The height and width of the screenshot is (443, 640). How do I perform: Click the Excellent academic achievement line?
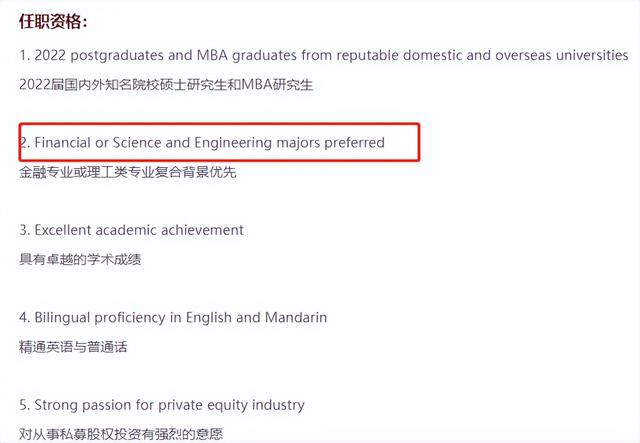[131, 230]
